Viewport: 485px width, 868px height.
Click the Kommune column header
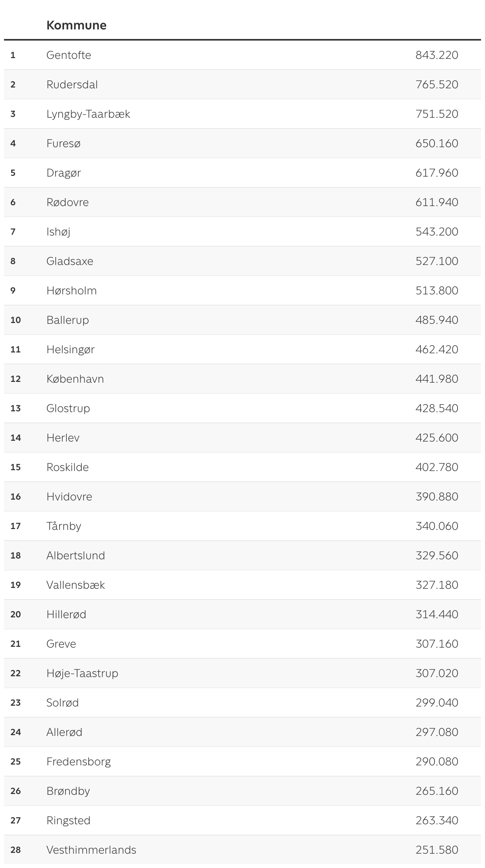[76, 25]
